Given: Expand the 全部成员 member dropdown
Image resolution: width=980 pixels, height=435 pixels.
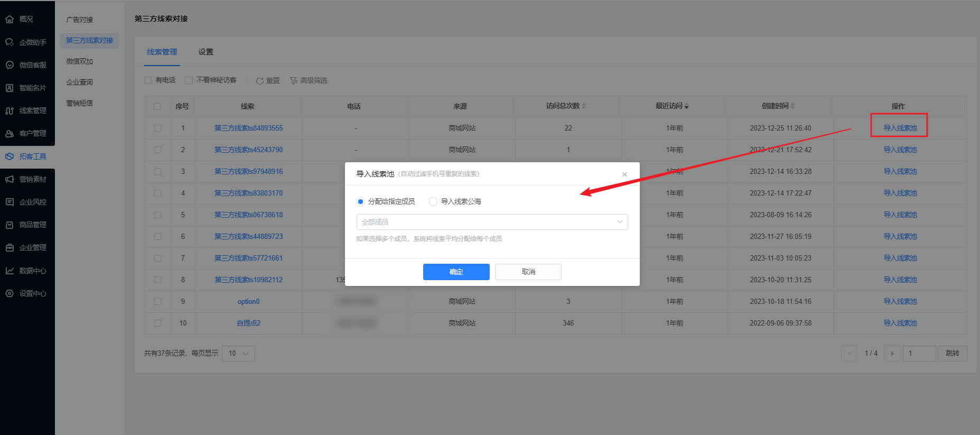Looking at the screenshot, I should [492, 222].
